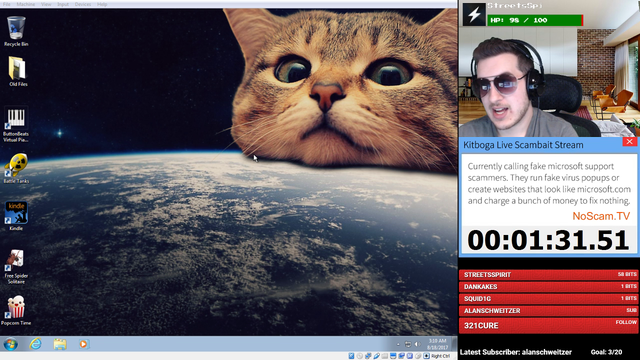
Task: Open the Input menu in VirtualBox
Action: pos(63,4)
